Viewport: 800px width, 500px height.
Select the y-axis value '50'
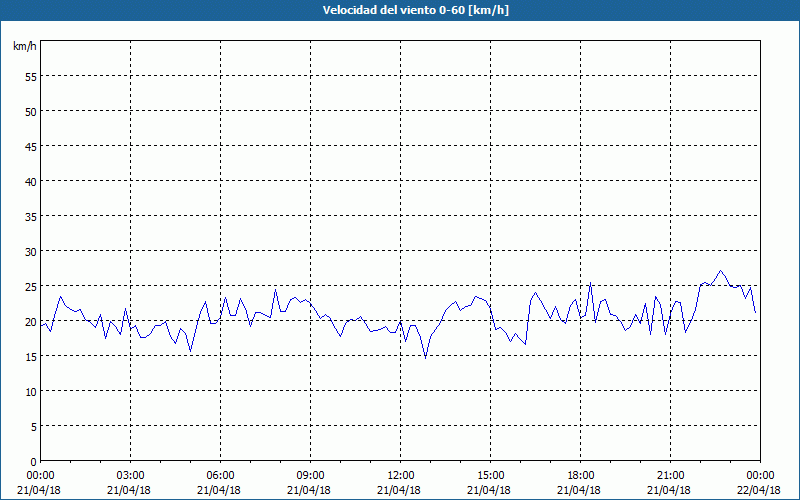tap(31, 111)
